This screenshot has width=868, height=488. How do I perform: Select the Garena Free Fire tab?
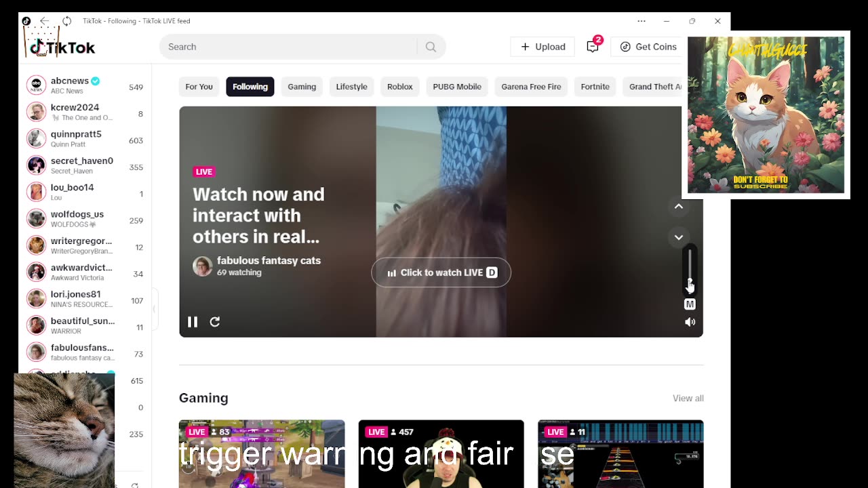coord(531,87)
